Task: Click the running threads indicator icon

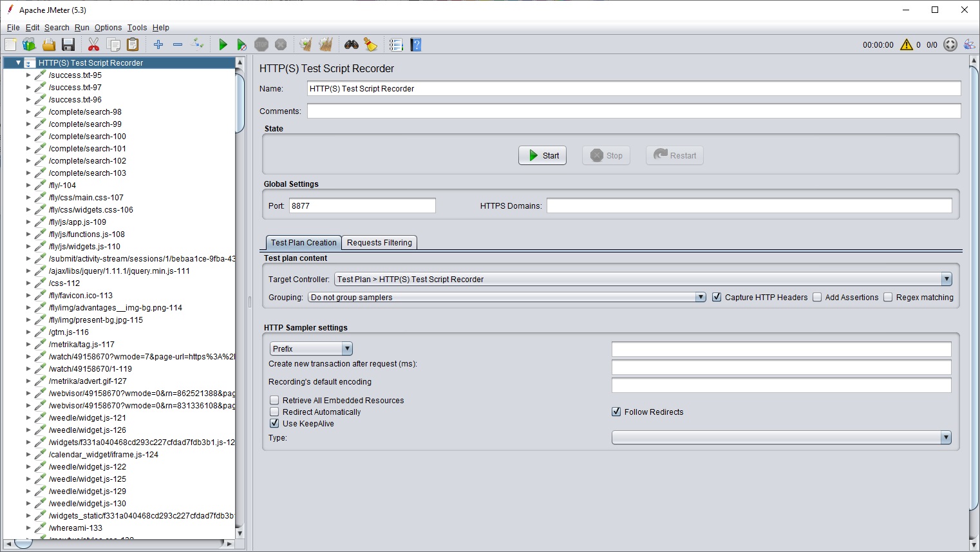Action: 950,44
